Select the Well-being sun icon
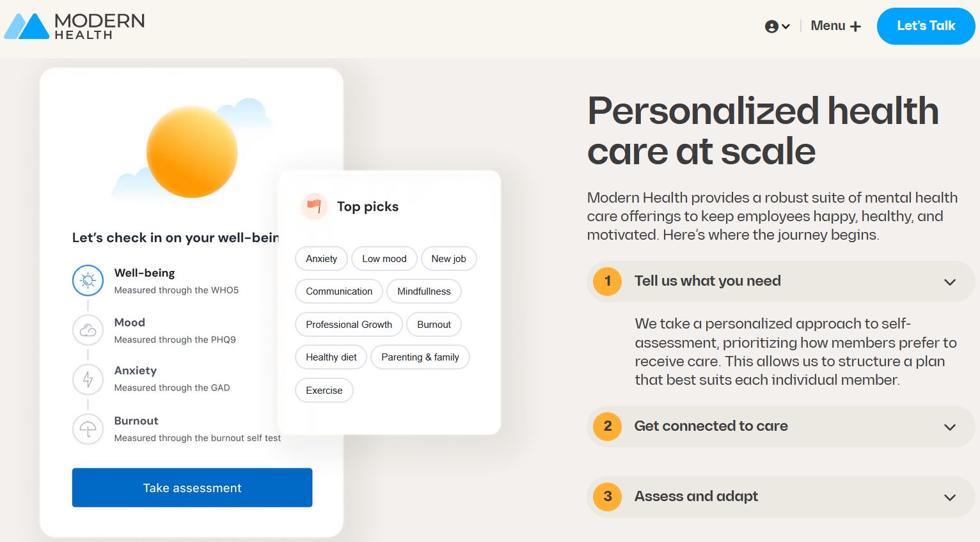 (88, 280)
